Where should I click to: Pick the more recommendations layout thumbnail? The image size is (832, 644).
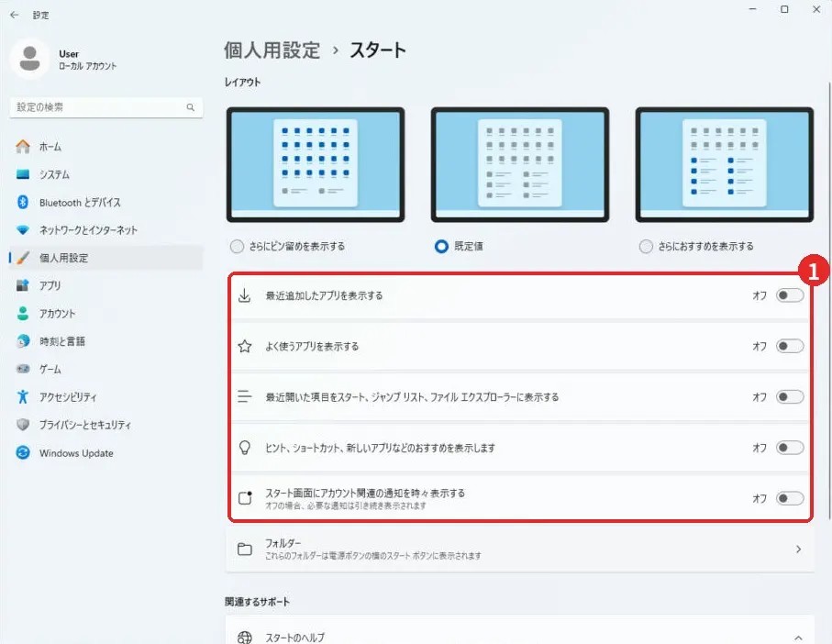[x=725, y=164]
